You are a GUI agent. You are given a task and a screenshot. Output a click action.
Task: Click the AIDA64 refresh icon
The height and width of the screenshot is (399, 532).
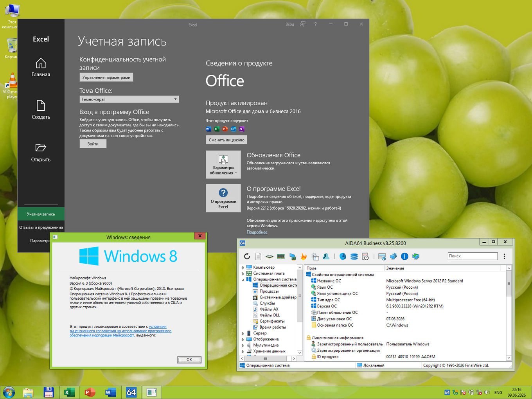[247, 256]
